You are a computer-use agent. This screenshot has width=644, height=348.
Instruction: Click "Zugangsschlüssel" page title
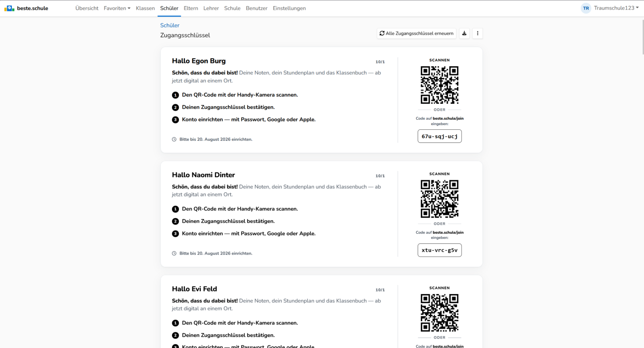(185, 35)
